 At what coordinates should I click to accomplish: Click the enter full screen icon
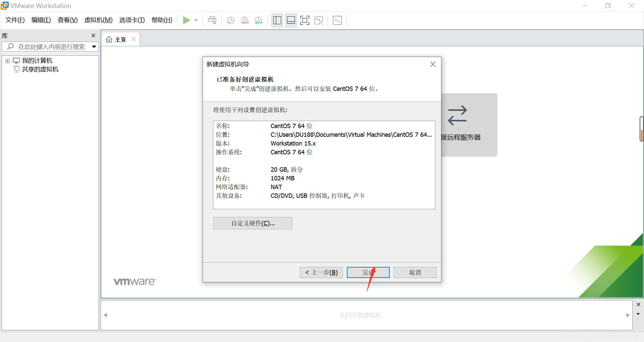click(305, 20)
